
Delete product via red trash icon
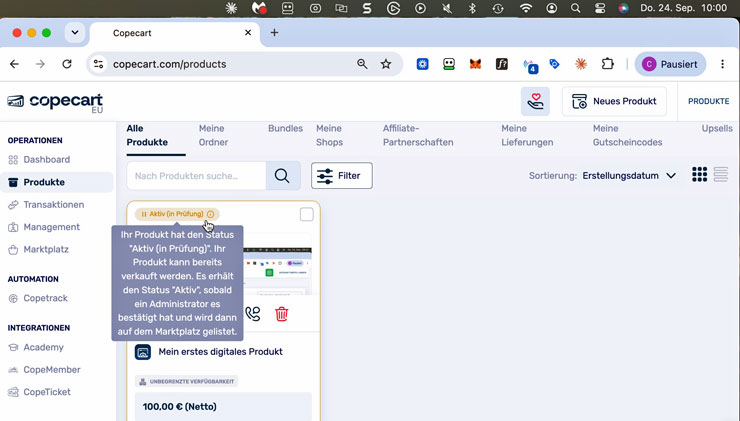tap(282, 313)
